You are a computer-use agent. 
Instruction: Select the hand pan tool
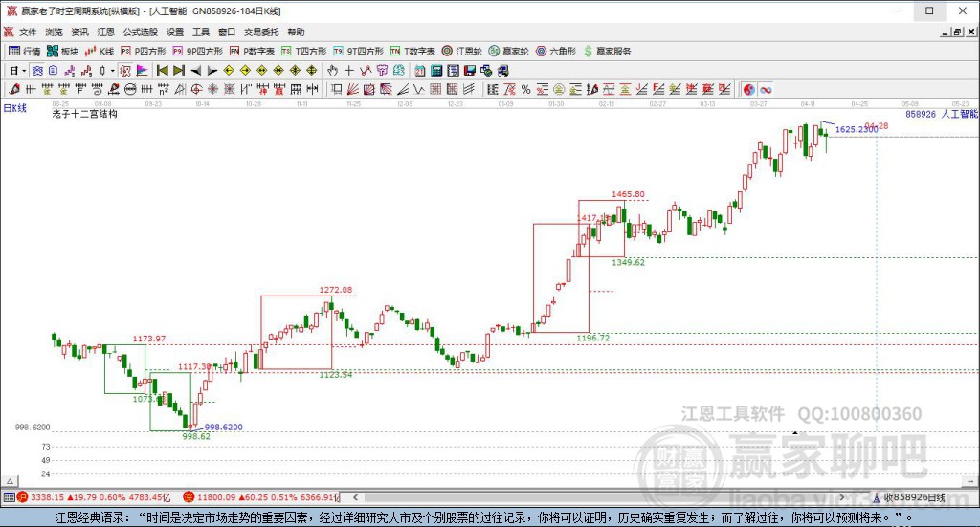(332, 71)
